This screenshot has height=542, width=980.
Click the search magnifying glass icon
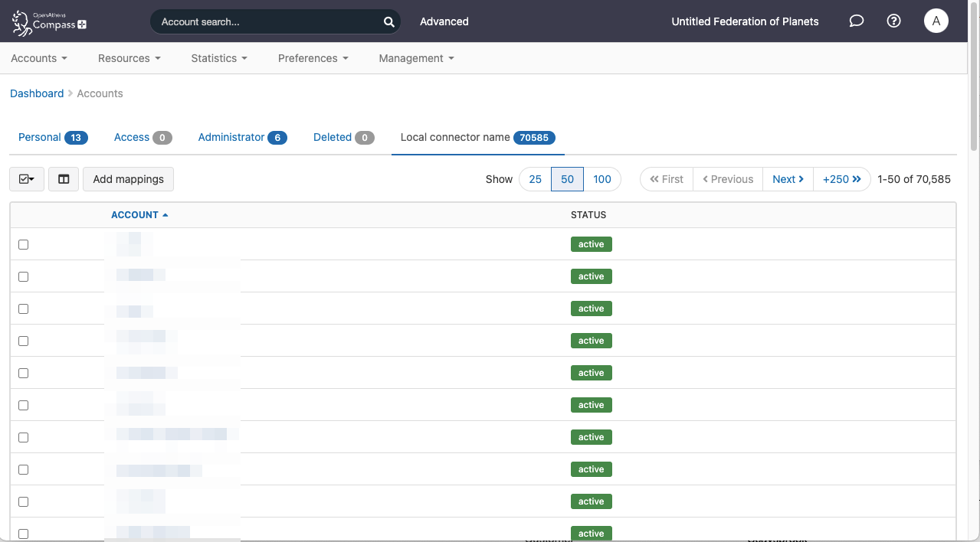coord(388,21)
